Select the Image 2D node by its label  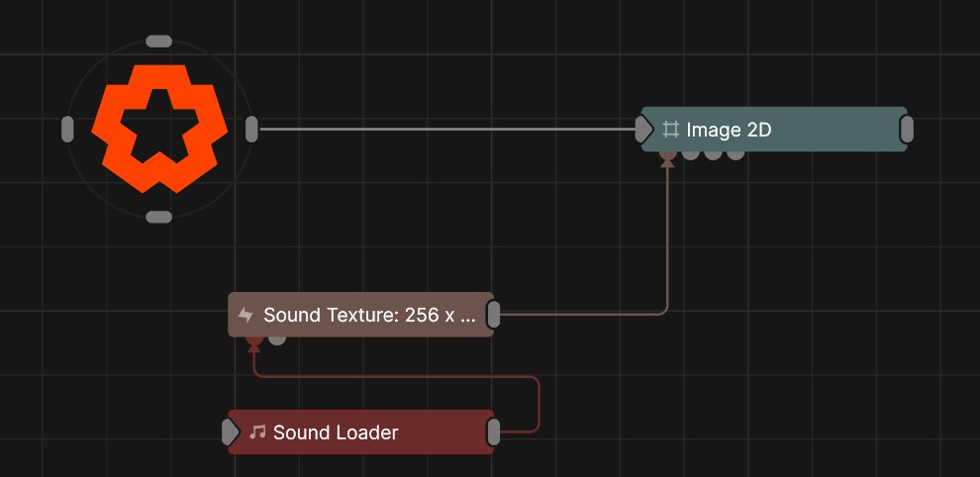pos(729,130)
